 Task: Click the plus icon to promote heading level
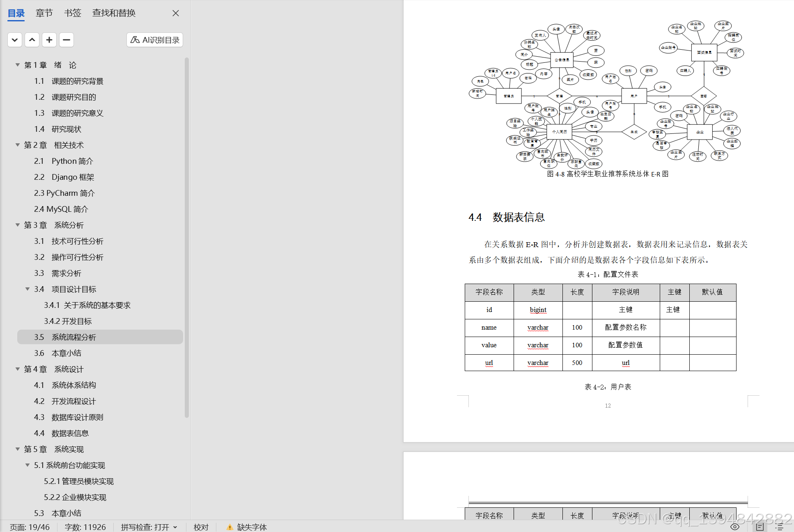(x=49, y=40)
